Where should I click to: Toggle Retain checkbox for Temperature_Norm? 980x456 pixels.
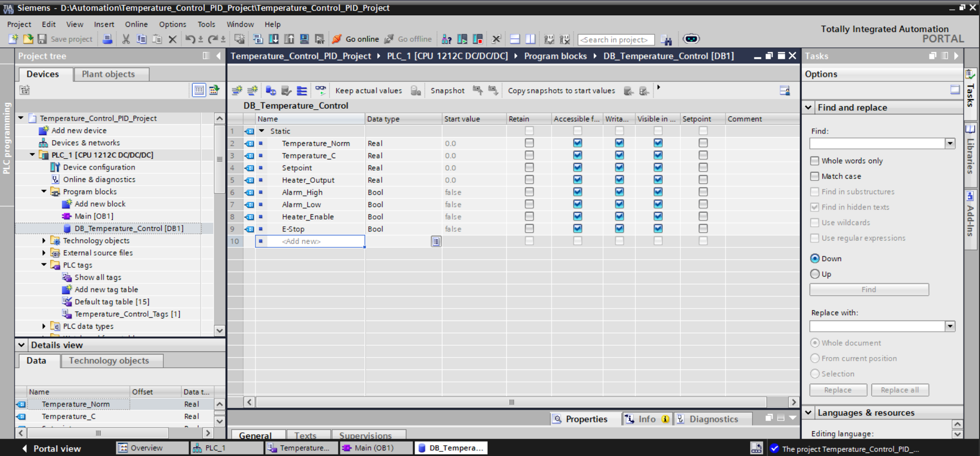pos(529,143)
